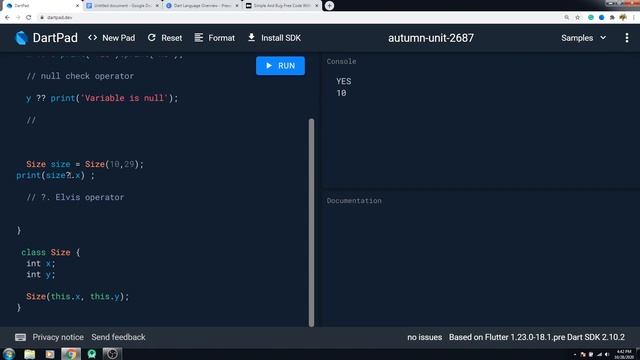Click the 'Variable is null' print line
640x360 pixels.
click(102, 98)
